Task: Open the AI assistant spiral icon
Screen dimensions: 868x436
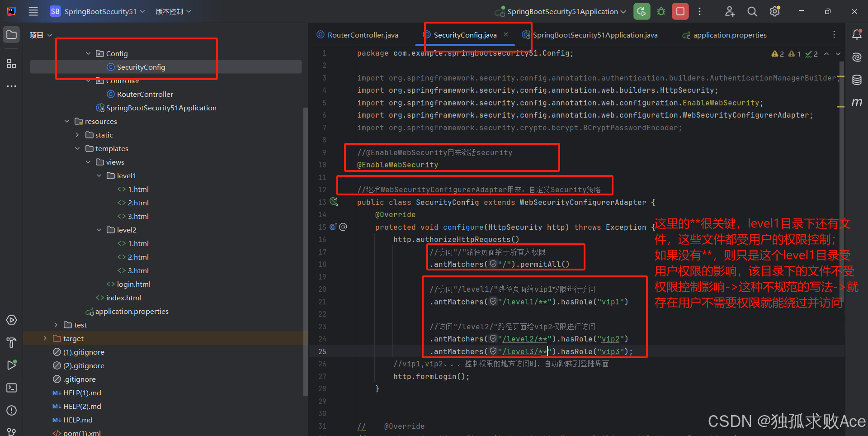Action: tap(857, 57)
